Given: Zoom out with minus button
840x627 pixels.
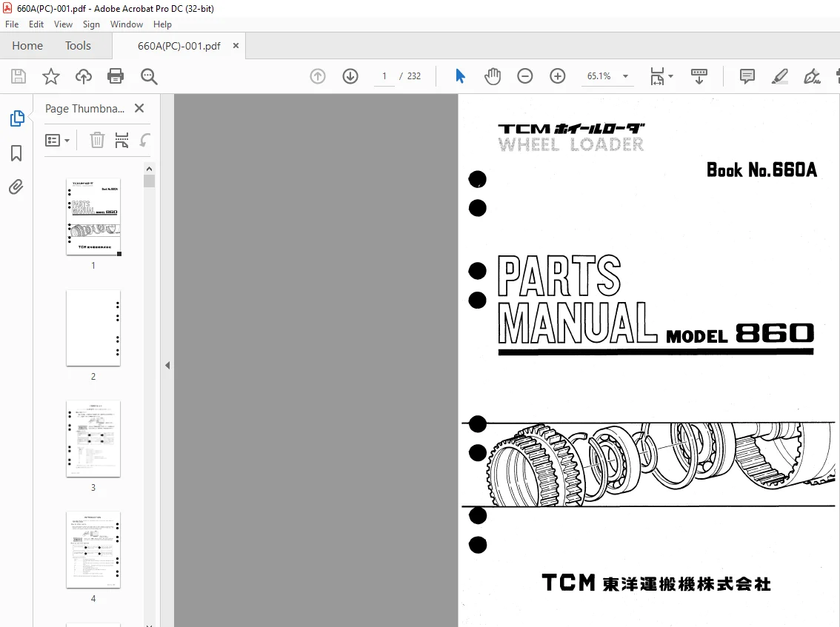Looking at the screenshot, I should [x=525, y=76].
